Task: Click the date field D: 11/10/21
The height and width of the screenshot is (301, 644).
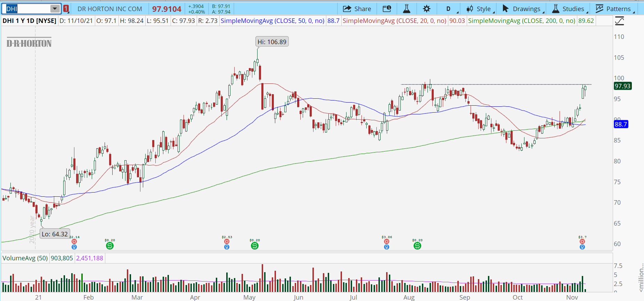Action: [x=76, y=21]
